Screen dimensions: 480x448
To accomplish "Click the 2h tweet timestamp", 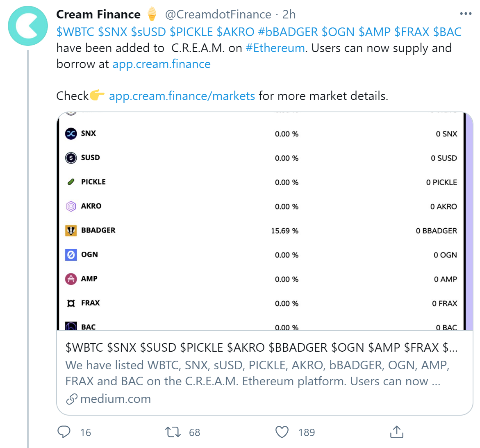I will click(x=289, y=14).
